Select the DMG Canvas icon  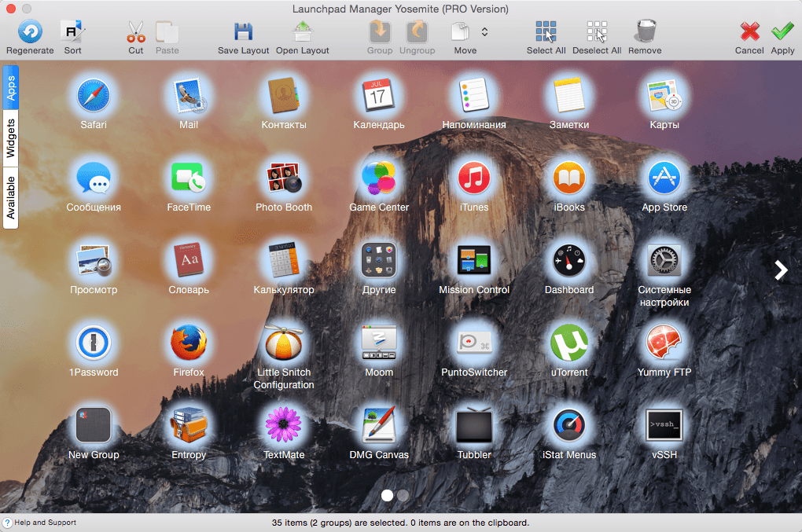click(378, 425)
